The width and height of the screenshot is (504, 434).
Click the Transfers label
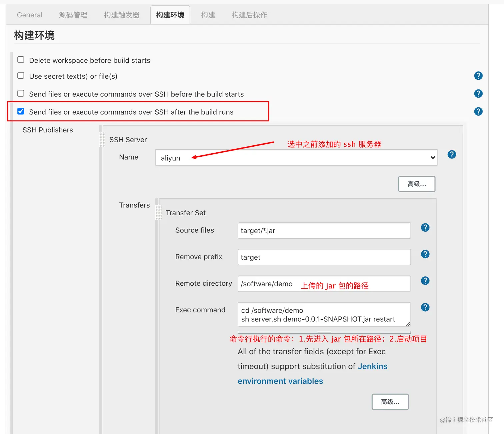134,205
